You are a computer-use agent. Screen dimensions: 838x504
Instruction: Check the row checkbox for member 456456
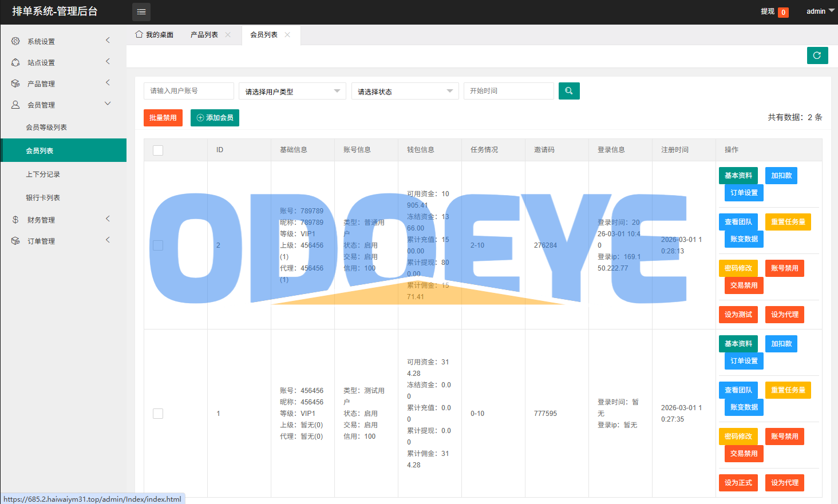click(x=158, y=413)
